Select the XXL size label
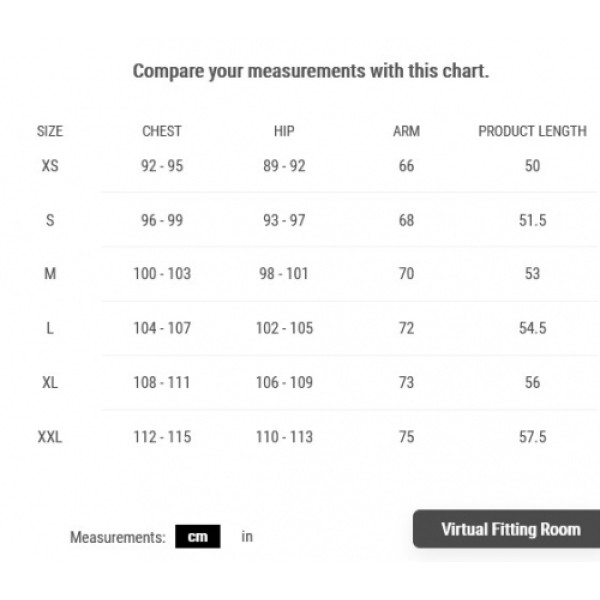The image size is (600, 600). coord(50,437)
